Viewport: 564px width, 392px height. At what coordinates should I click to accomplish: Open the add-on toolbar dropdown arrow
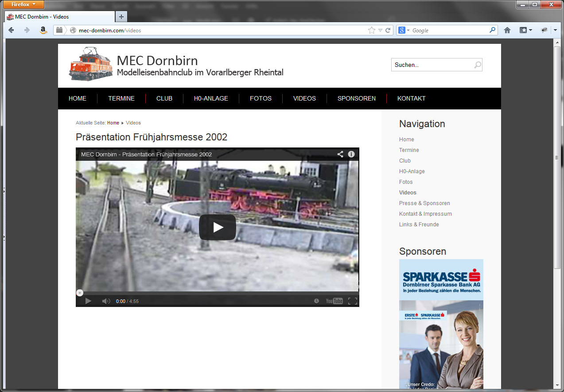[x=555, y=30]
